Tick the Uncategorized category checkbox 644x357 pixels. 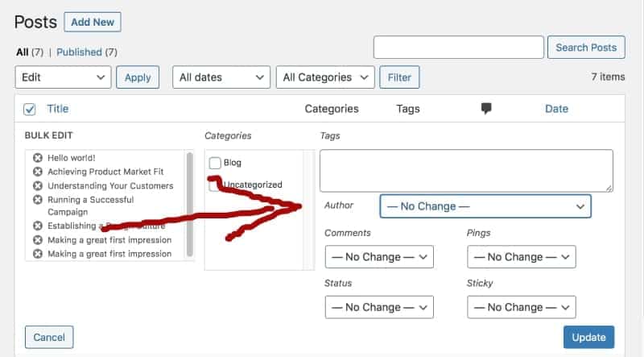pyautogui.click(x=215, y=185)
